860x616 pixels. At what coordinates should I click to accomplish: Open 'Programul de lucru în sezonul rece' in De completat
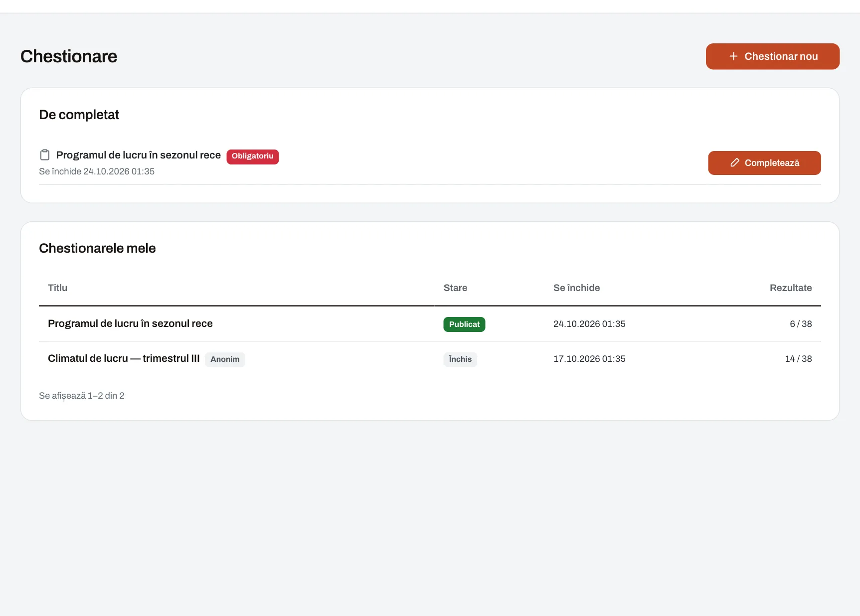tap(138, 155)
